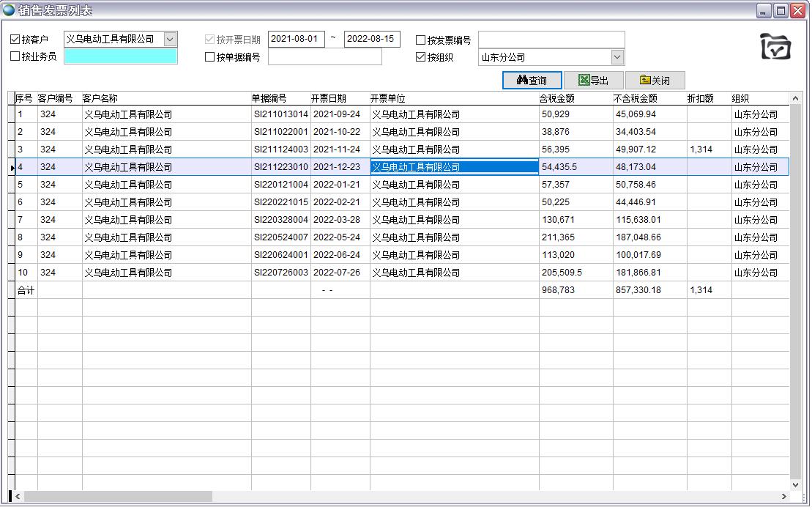Expand the 山东分公司 organization dropdown
The image size is (812, 510).
click(x=617, y=57)
